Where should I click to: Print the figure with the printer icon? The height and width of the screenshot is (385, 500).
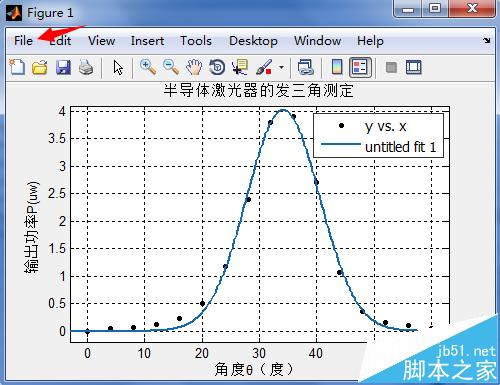(x=86, y=67)
